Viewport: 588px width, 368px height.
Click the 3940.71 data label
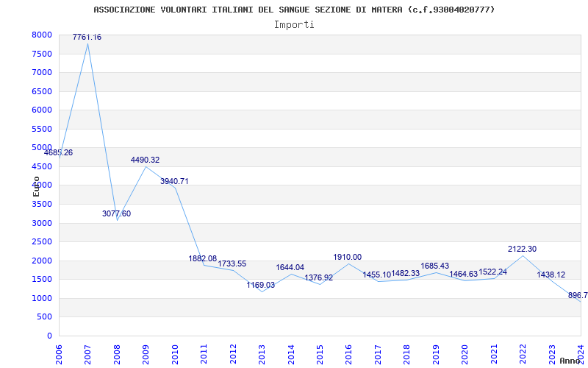174,181
